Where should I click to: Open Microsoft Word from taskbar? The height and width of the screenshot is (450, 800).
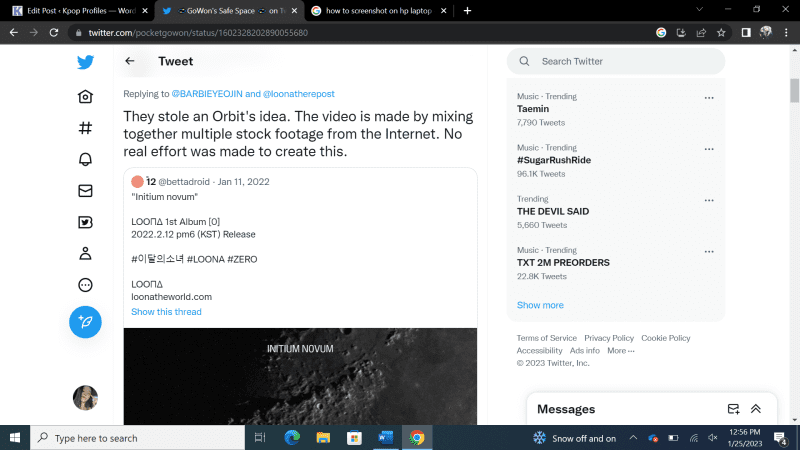pyautogui.click(x=385, y=438)
